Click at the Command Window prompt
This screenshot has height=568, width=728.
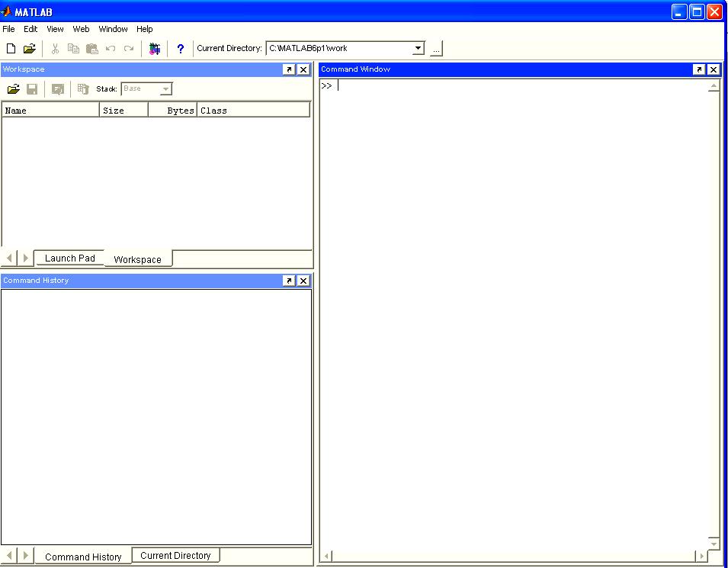coord(339,86)
